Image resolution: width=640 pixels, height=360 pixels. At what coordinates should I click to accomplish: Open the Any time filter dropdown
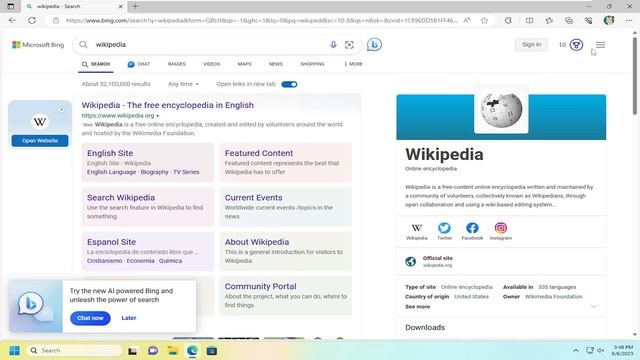183,84
